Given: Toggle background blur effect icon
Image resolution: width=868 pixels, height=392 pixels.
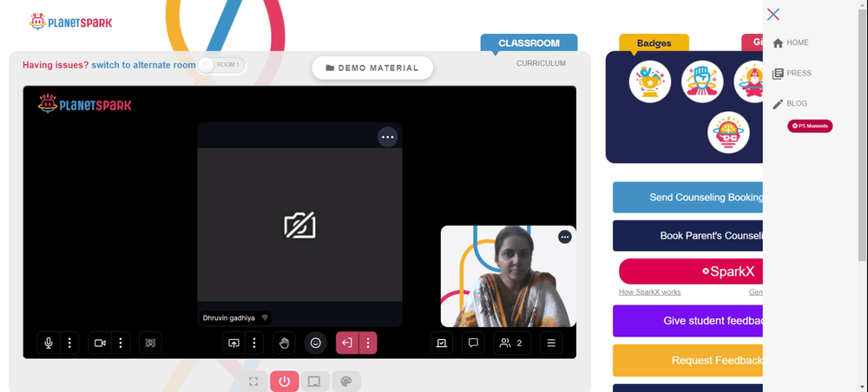Looking at the screenshot, I should click(150, 343).
